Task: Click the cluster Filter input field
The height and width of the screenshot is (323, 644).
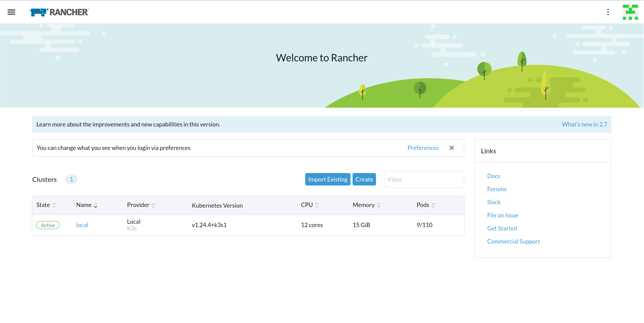Action: (x=424, y=179)
